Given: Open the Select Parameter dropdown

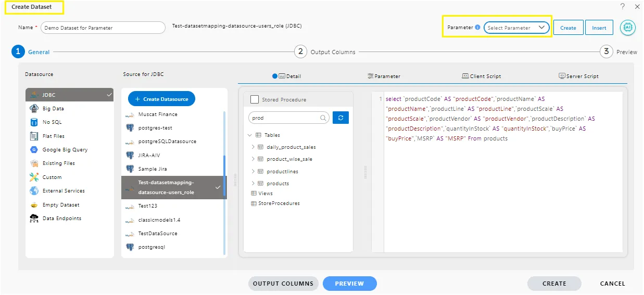Looking at the screenshot, I should (516, 28).
